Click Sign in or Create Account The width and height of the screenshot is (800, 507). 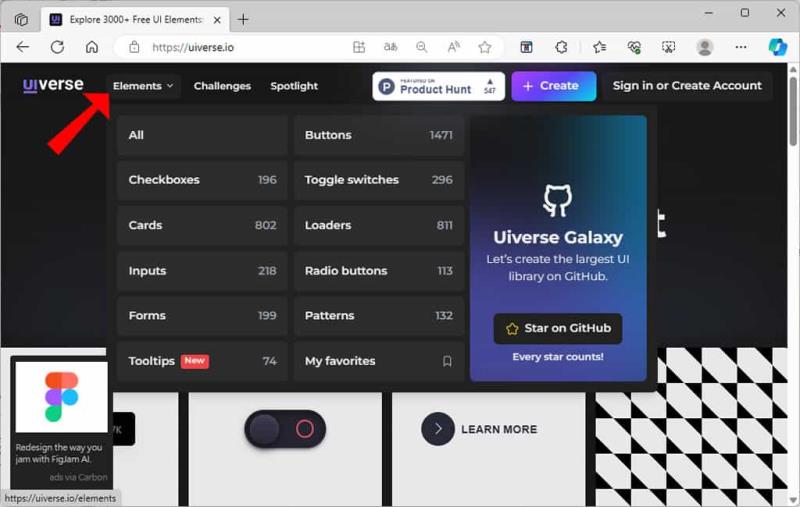tap(687, 86)
